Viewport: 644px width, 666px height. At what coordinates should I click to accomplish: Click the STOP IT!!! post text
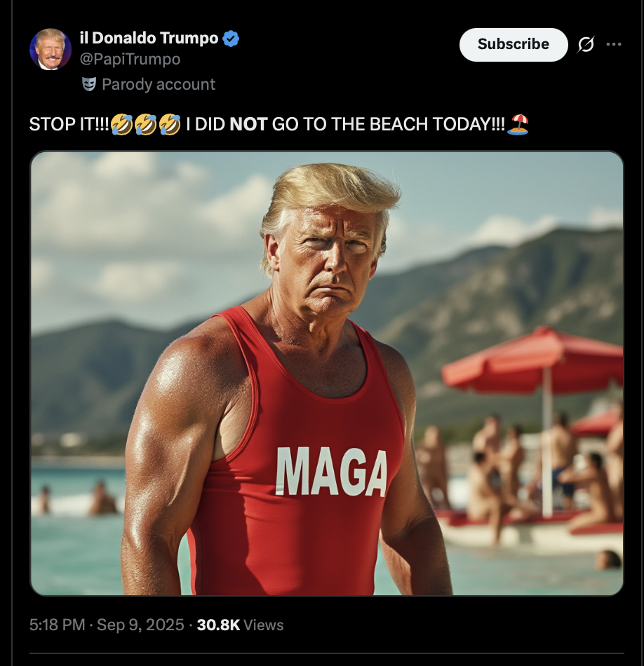[x=69, y=125]
